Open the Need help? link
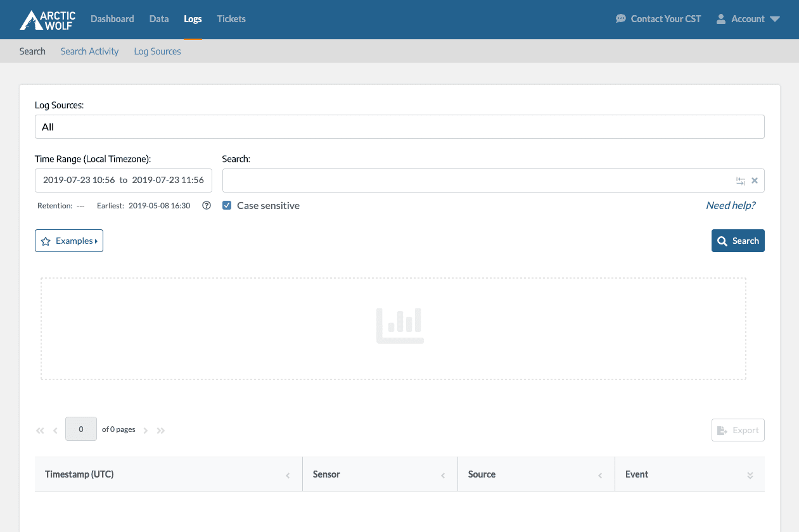The height and width of the screenshot is (532, 799). (x=731, y=205)
